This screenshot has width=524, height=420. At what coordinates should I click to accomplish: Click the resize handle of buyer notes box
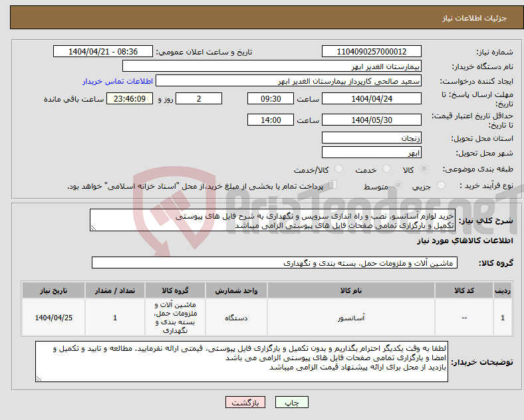pos(39,379)
